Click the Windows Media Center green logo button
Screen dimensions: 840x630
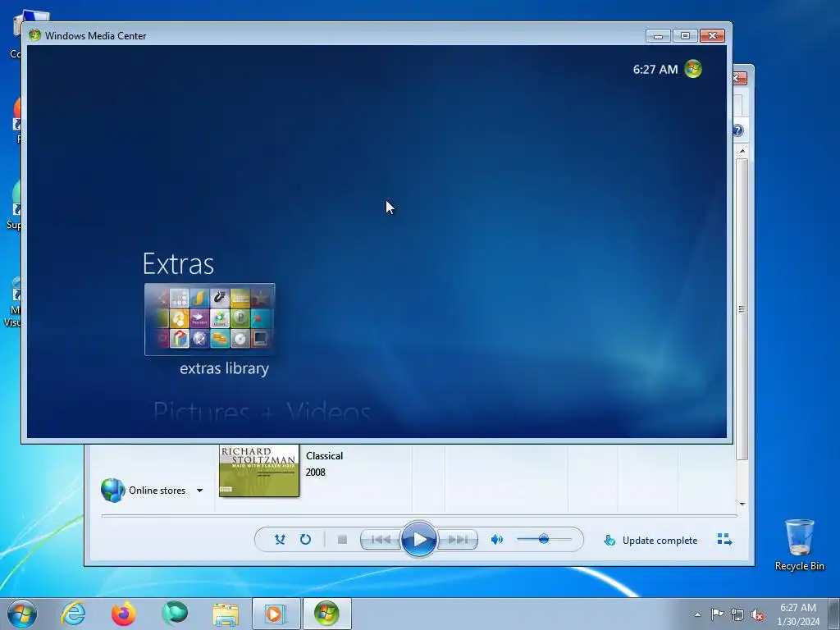(692, 69)
